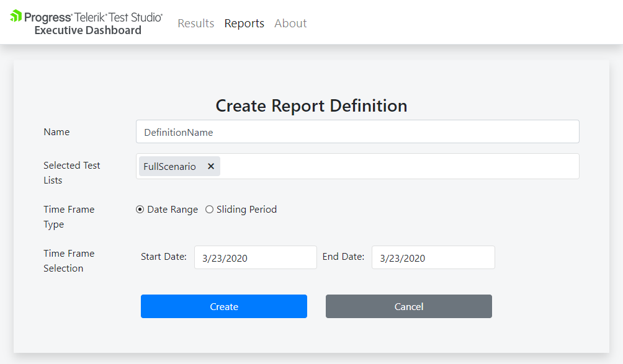Click the Start Date field
The height and width of the screenshot is (364, 623).
click(x=256, y=257)
